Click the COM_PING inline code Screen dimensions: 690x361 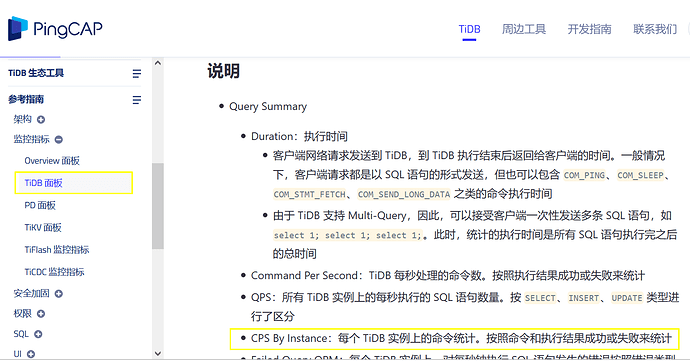coord(584,175)
